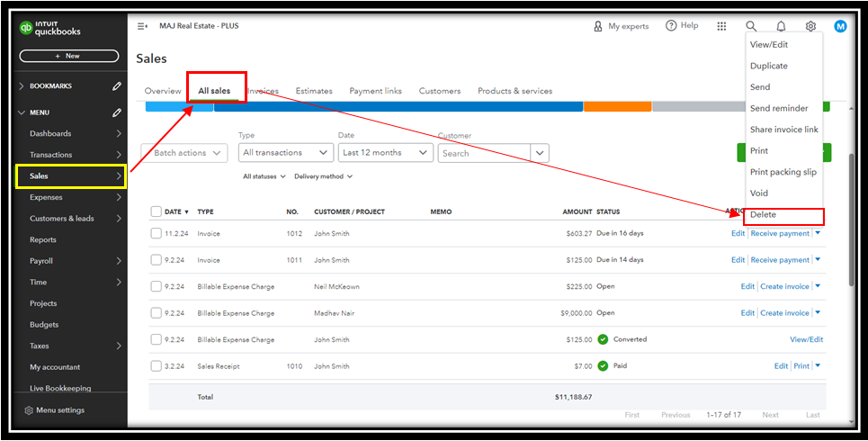Viewport: 868px width, 441px height.
Task: Collapse the Menu section
Action: pyautogui.click(x=22, y=112)
